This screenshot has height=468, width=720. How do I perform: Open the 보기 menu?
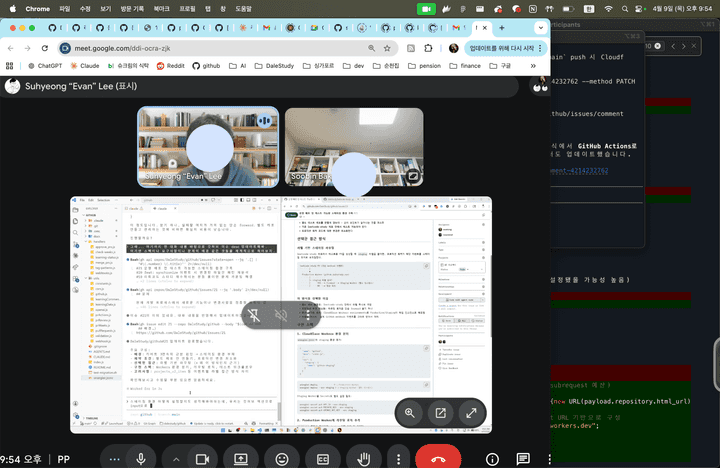pos(106,9)
